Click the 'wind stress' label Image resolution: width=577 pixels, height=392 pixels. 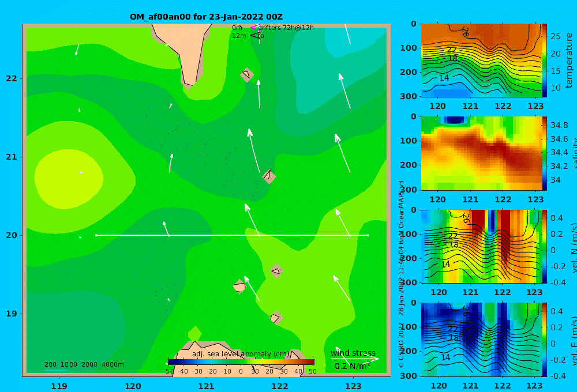[353, 353]
